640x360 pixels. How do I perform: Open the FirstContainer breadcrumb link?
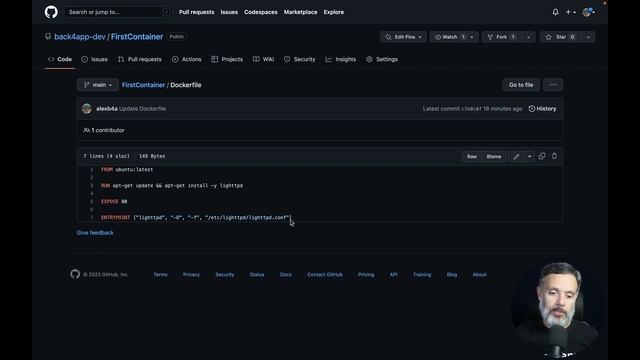pos(143,85)
